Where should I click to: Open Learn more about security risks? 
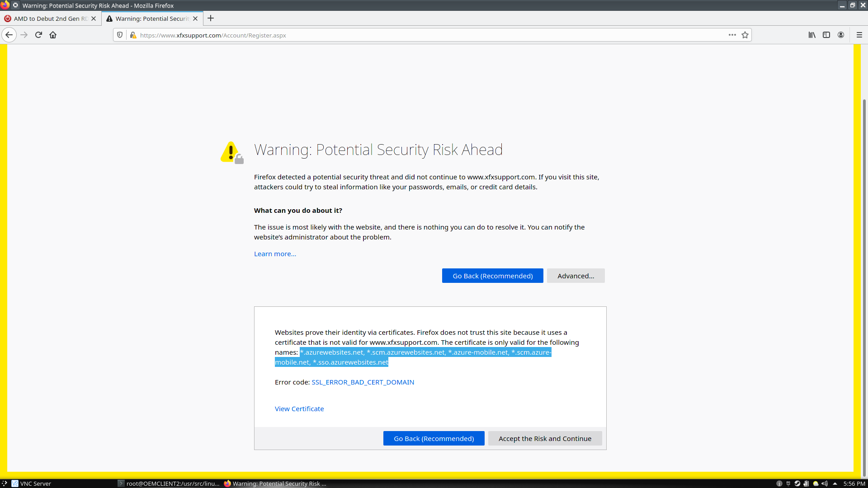pyautogui.click(x=275, y=254)
